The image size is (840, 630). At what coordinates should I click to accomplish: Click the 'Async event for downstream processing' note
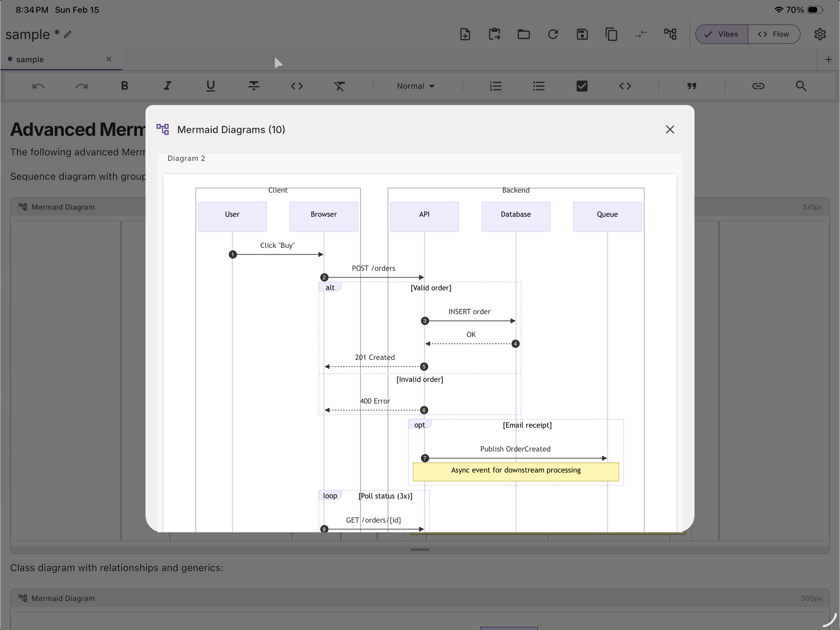(516, 472)
